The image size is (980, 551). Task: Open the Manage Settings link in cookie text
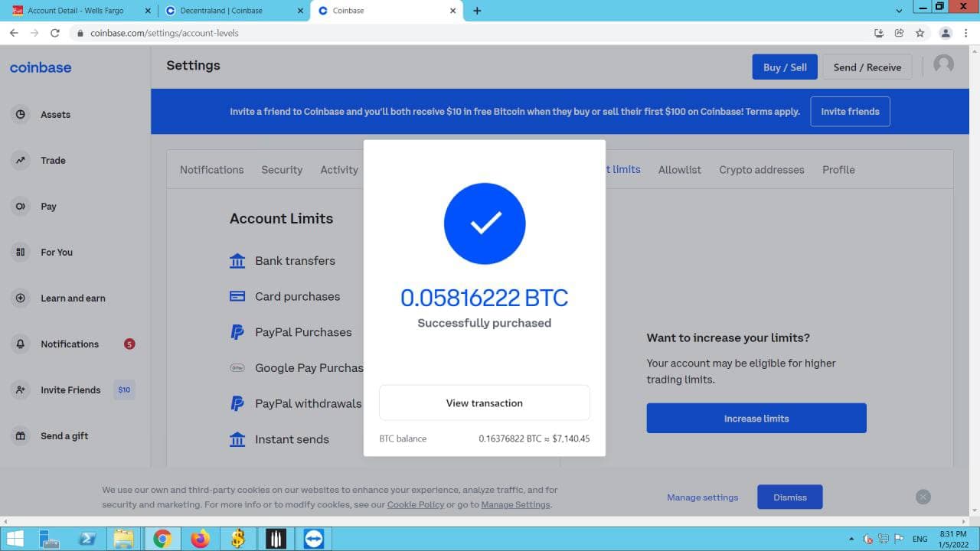pos(515,504)
